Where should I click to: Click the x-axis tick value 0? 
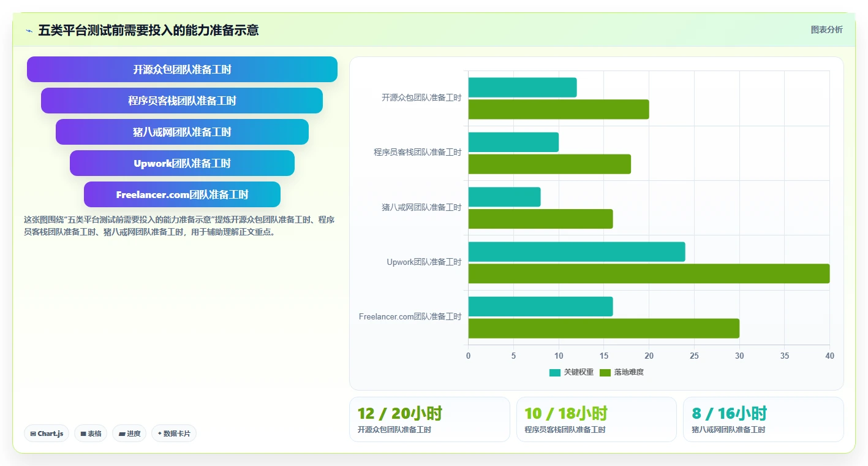(x=469, y=356)
